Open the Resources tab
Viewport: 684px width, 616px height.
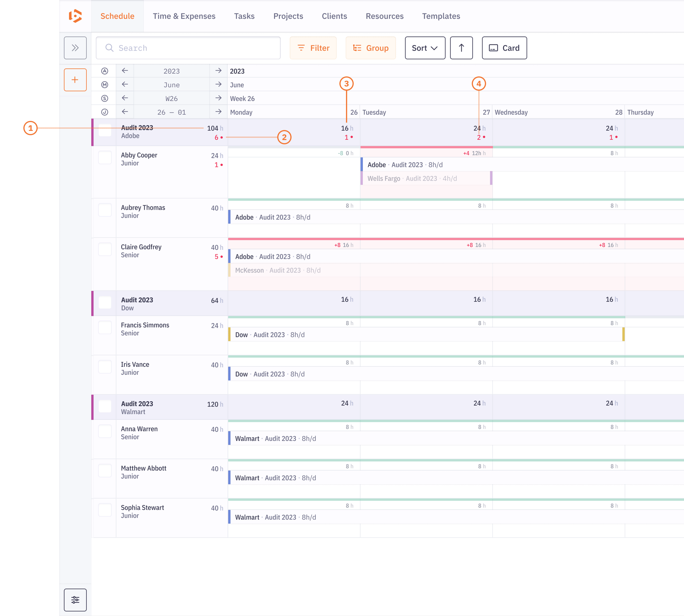click(384, 16)
